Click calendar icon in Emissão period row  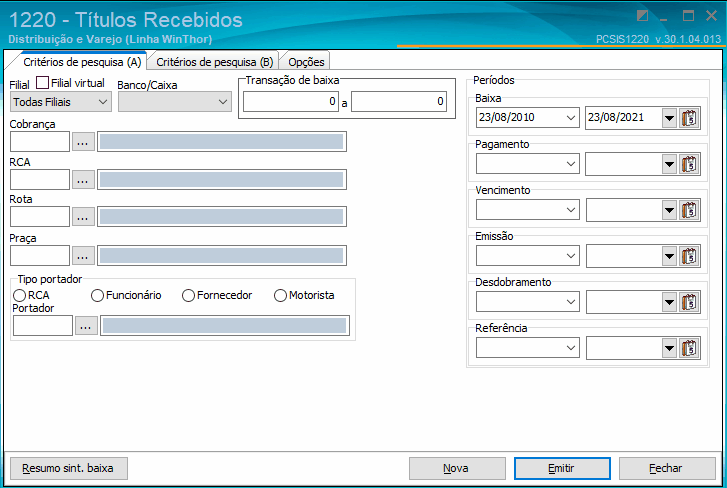click(x=689, y=256)
